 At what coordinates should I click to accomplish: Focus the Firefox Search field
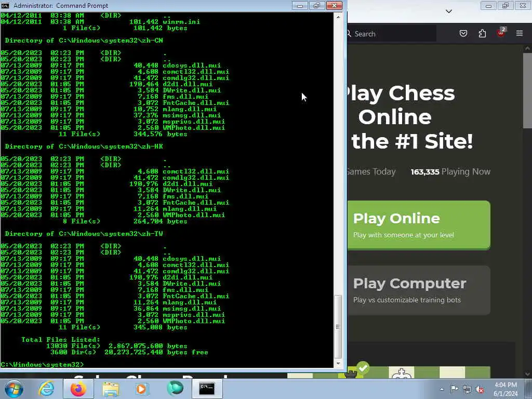[x=392, y=34]
